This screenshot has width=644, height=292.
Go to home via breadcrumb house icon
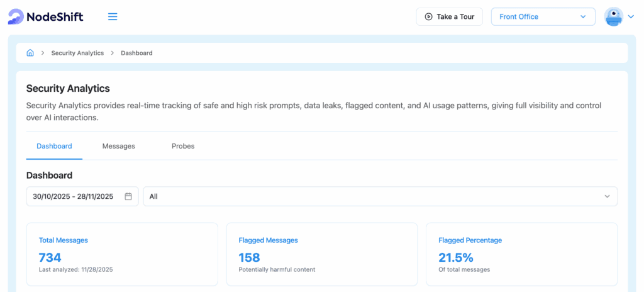pyautogui.click(x=30, y=53)
